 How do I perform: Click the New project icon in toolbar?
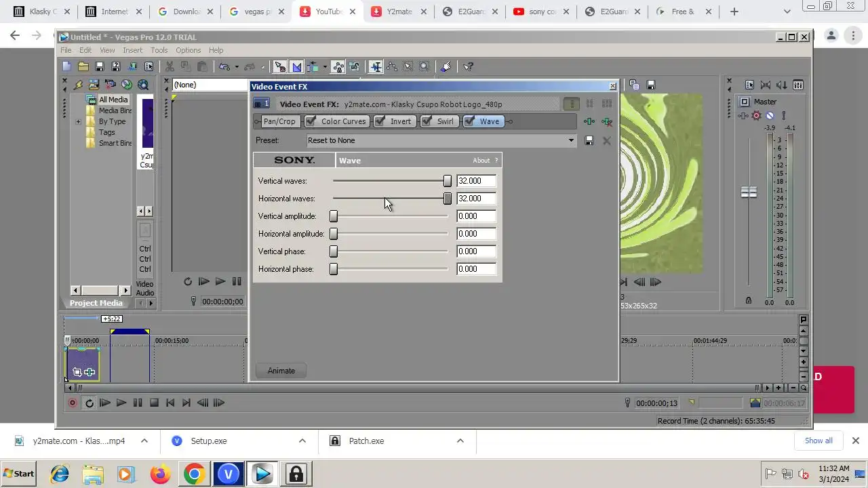[66, 66]
